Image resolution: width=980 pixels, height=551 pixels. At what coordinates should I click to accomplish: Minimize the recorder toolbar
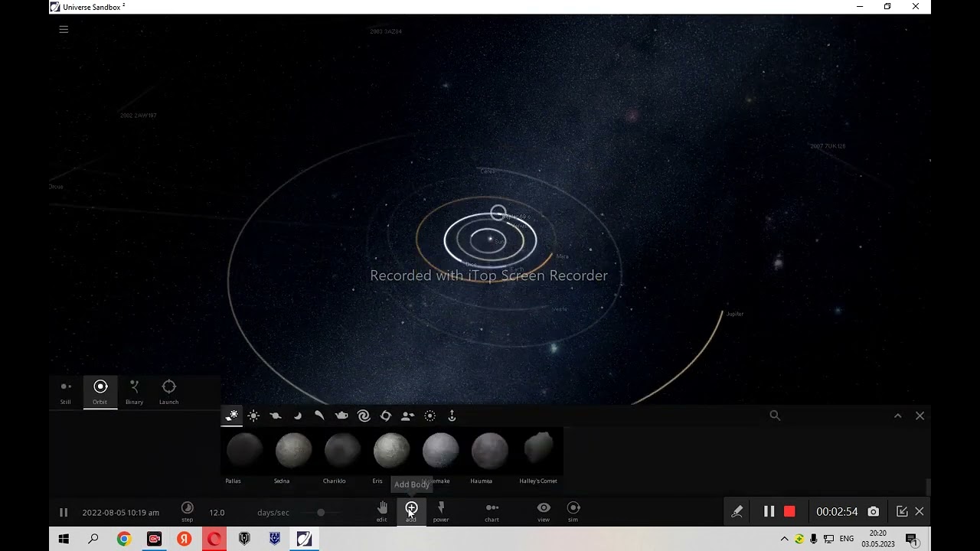902,511
